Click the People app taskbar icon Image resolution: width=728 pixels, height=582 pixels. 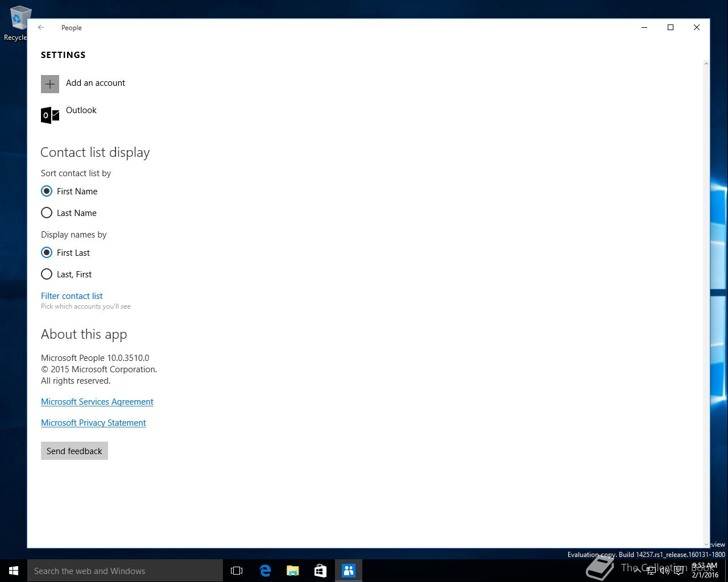click(349, 571)
